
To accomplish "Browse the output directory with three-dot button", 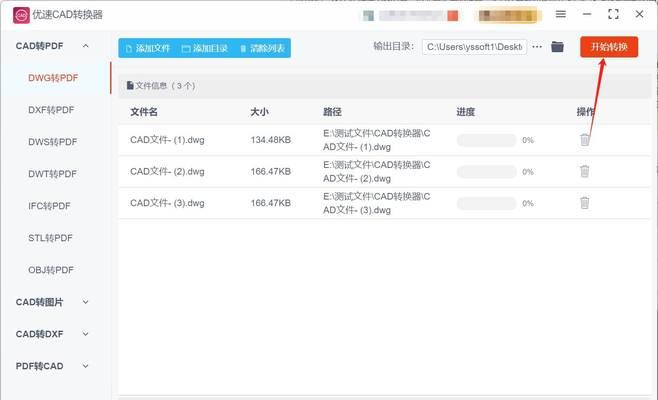I will click(537, 47).
